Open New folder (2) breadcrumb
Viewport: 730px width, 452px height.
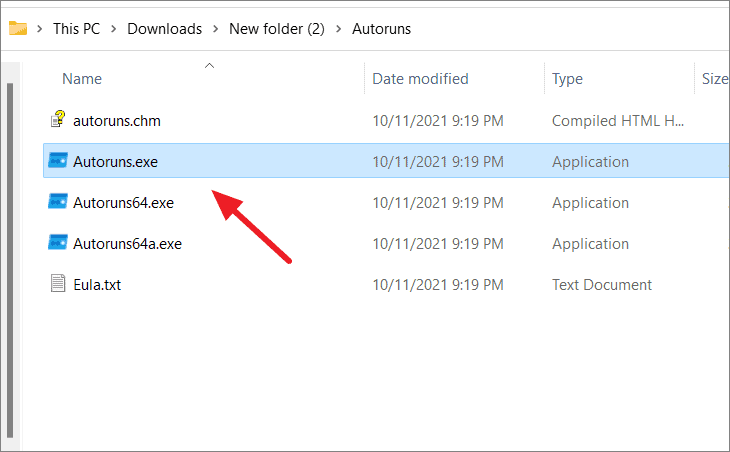277,29
